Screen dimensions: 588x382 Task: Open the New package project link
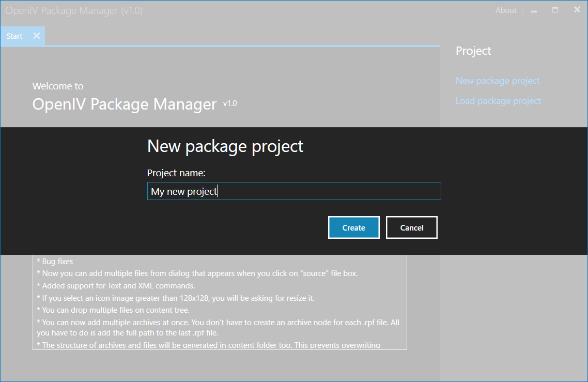[x=497, y=81]
